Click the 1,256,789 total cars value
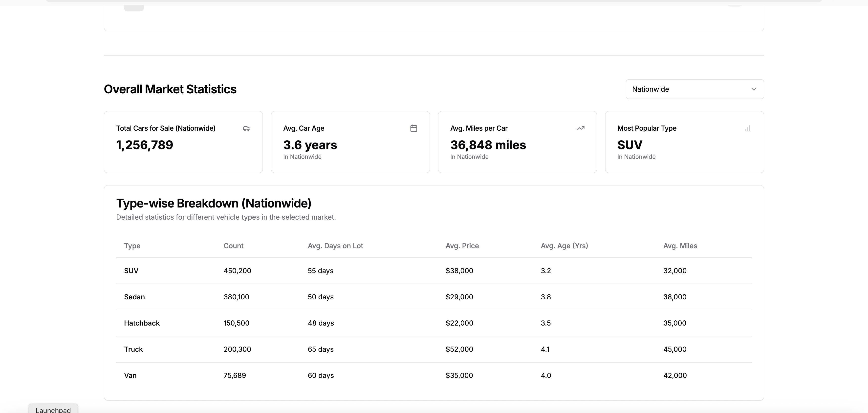Image resolution: width=868 pixels, height=413 pixels. pyautogui.click(x=145, y=145)
